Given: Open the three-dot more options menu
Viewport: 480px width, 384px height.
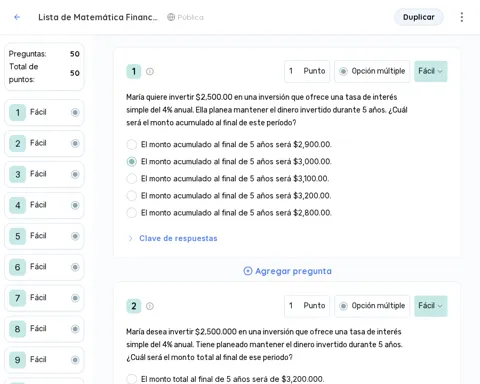Looking at the screenshot, I should pyautogui.click(x=462, y=17).
